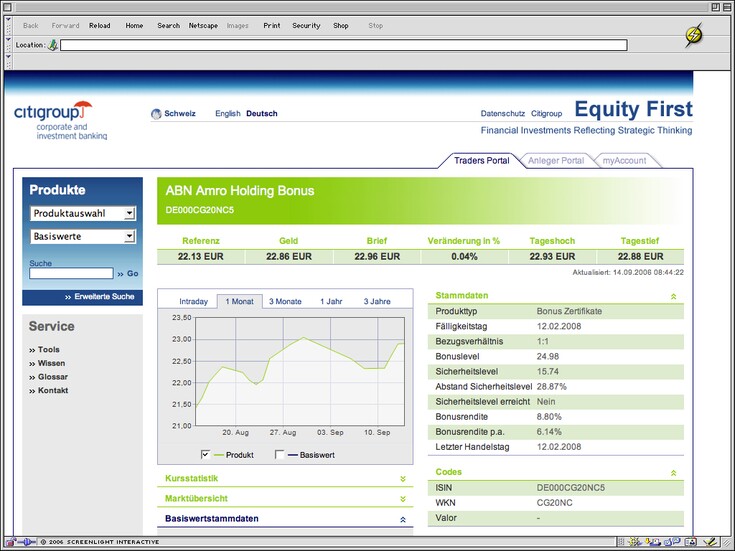Click the price chart plot area
The image size is (735, 551).
click(x=300, y=371)
